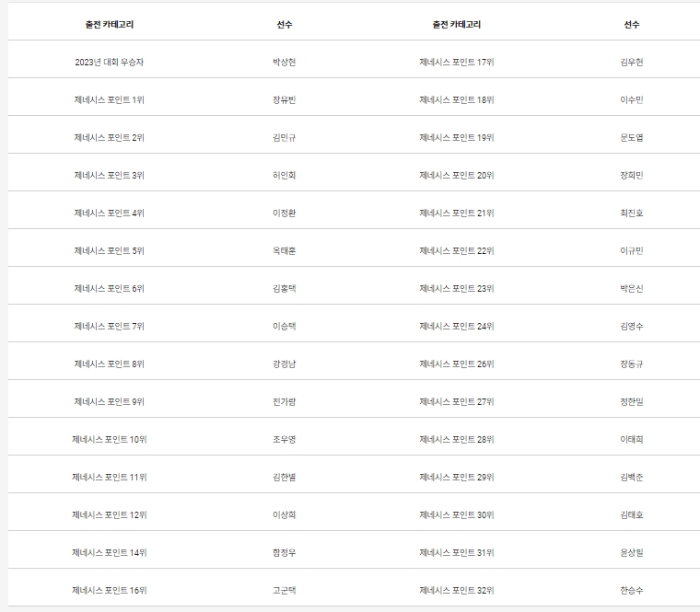The height and width of the screenshot is (612, 700).
Task: Select the 제네시스 포인트 7위 cell
Action: click(x=110, y=326)
